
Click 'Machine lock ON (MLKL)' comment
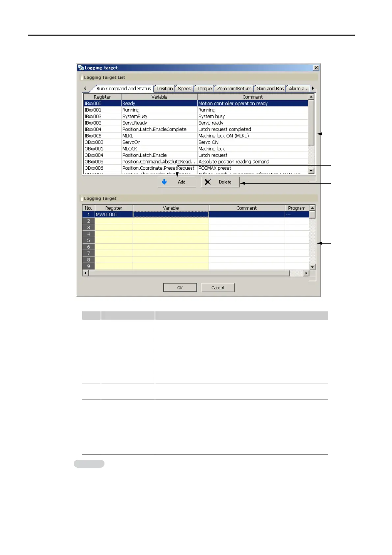tap(253, 136)
